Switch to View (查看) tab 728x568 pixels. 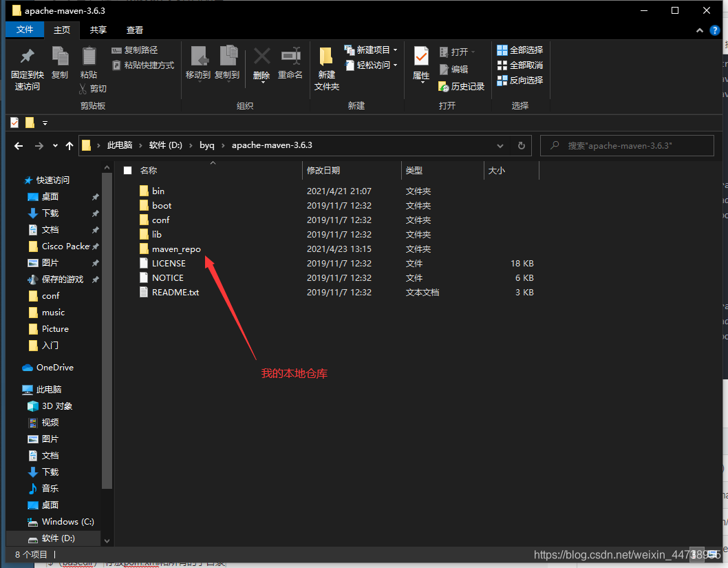click(x=135, y=30)
